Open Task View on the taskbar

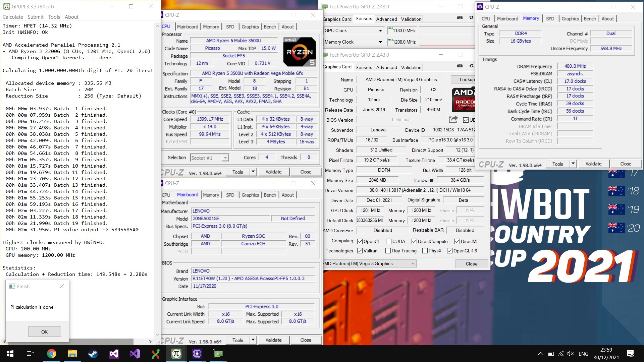tap(30, 354)
